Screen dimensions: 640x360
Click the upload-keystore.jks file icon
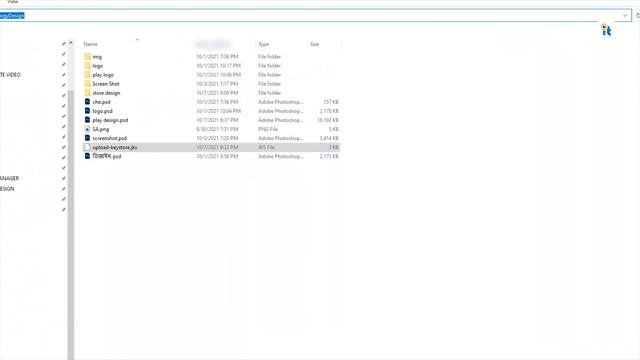(x=87, y=147)
